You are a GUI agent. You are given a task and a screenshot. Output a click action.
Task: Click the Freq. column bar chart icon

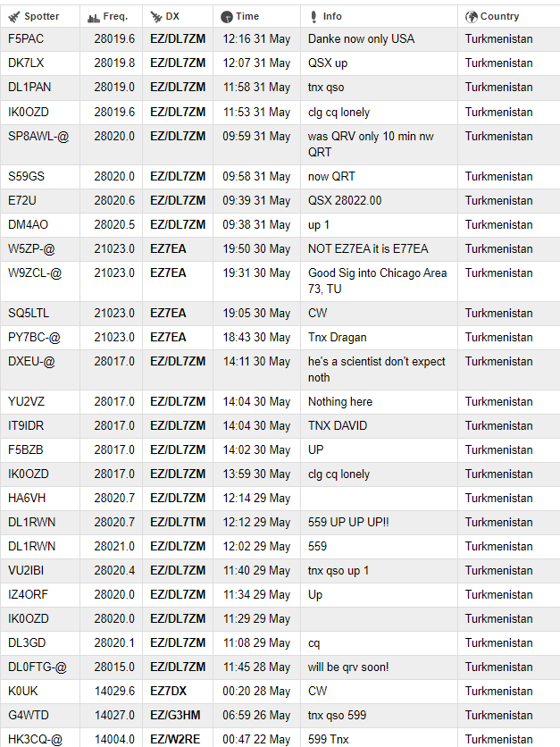pyautogui.click(x=93, y=18)
